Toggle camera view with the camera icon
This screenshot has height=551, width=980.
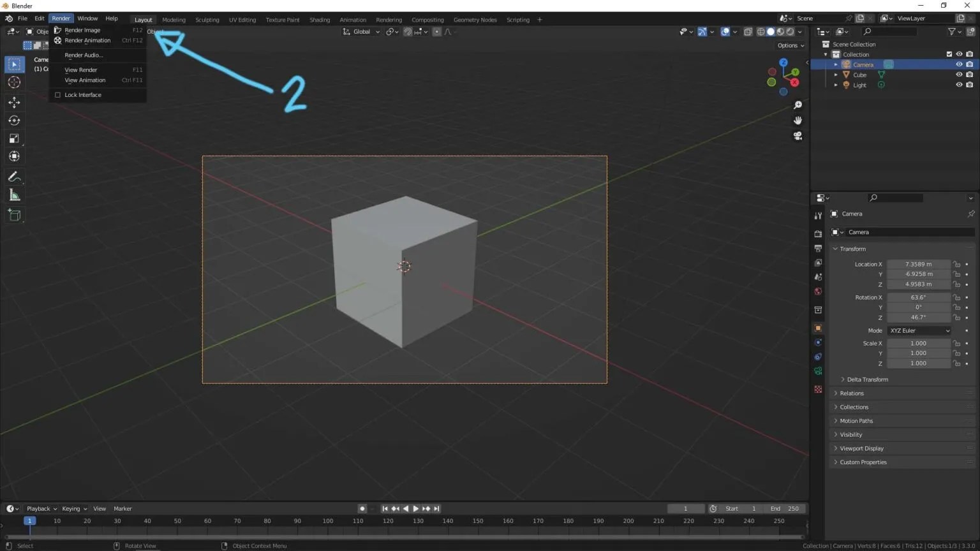[x=798, y=136]
